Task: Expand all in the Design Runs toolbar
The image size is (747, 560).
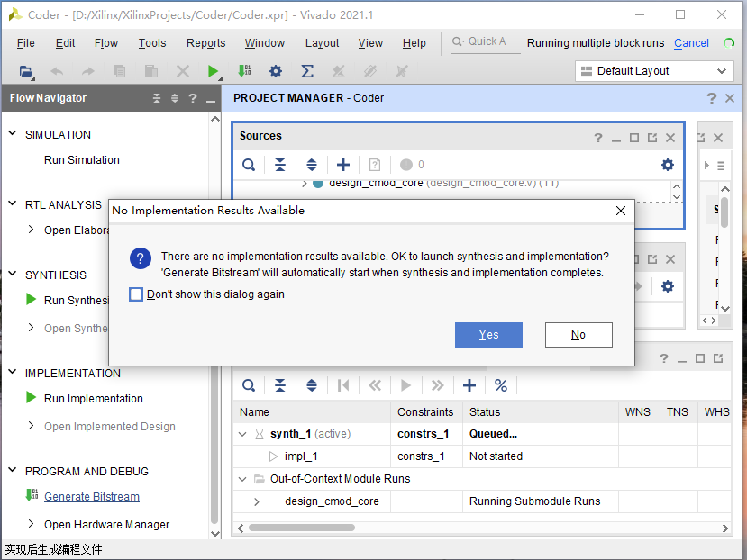Action: click(x=312, y=385)
